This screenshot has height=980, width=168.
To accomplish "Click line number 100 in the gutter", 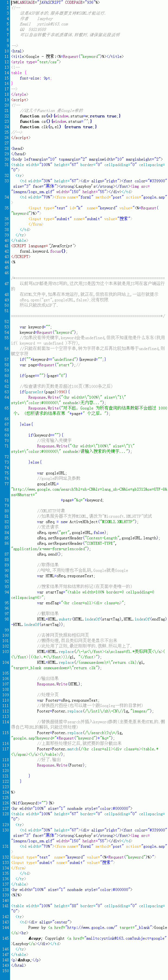I will click(x=5, y=635).
